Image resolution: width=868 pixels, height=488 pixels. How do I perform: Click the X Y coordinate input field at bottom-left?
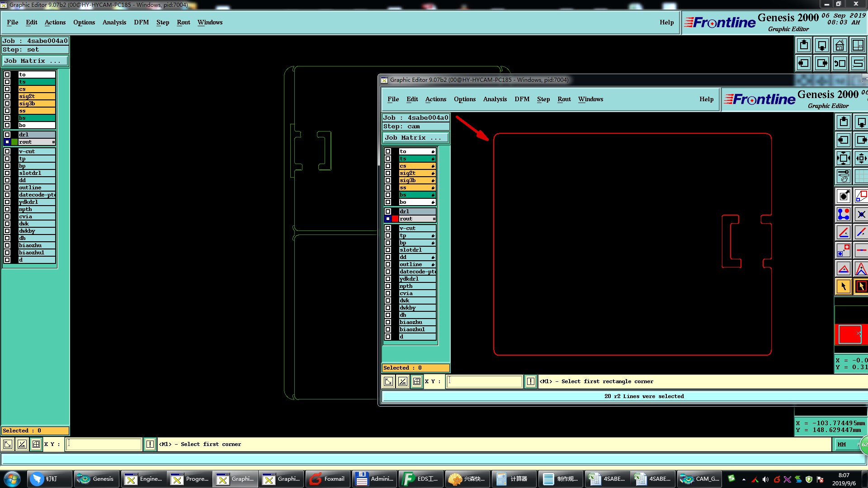coord(104,445)
